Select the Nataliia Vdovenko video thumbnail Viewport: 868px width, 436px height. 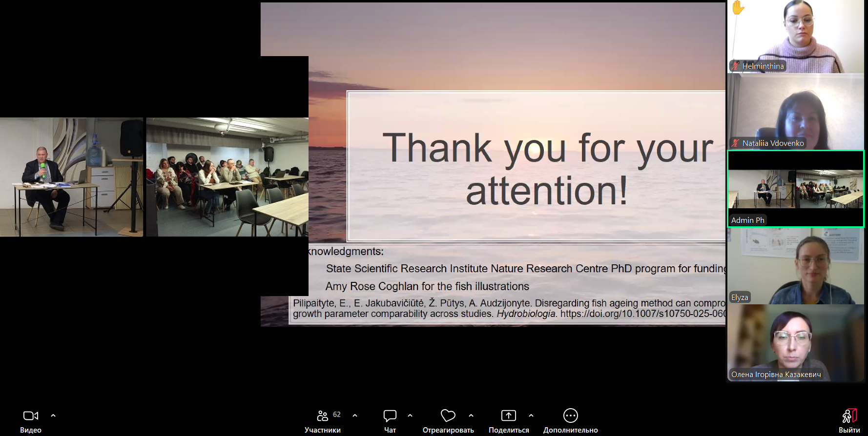tap(796, 112)
